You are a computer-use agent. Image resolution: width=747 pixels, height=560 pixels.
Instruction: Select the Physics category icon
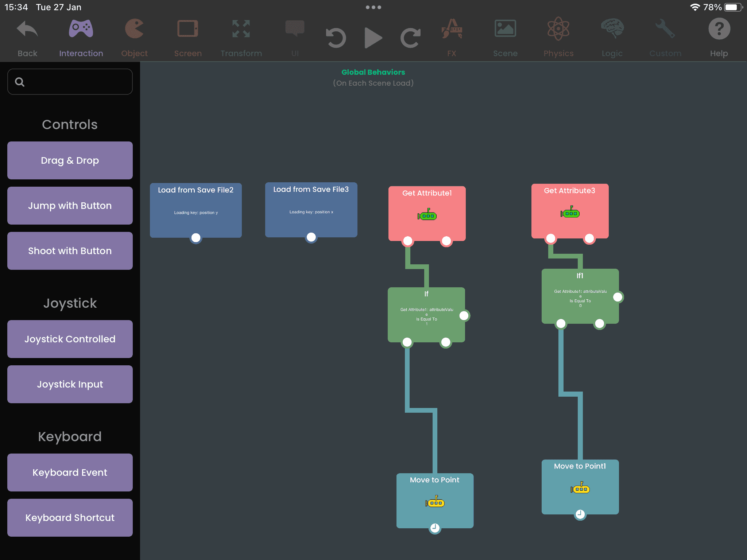[x=558, y=37]
